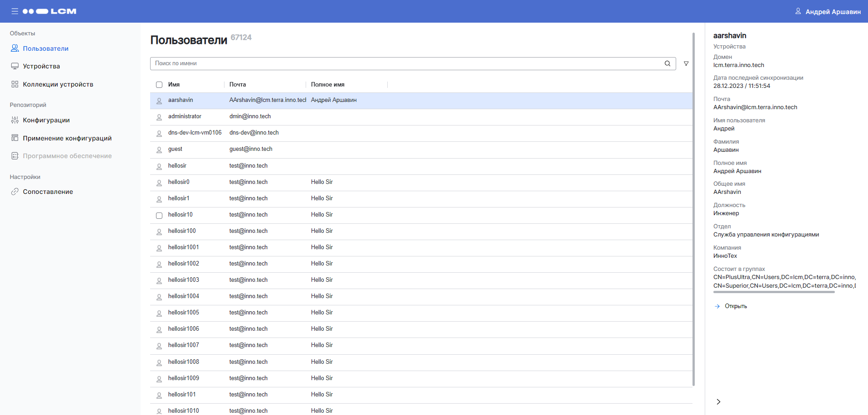Click the Сопоставление link icon

(15, 191)
